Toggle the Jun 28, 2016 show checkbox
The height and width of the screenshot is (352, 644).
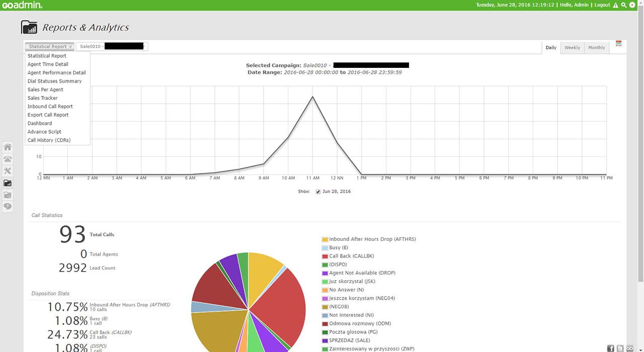pyautogui.click(x=318, y=192)
